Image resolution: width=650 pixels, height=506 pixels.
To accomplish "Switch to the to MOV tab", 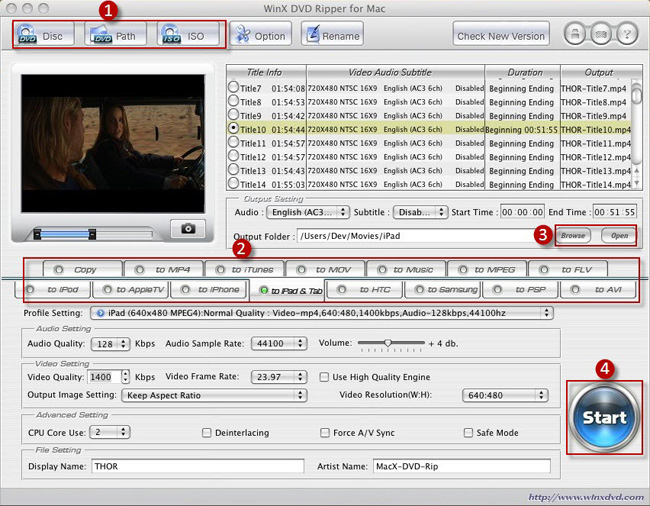I will (x=325, y=269).
